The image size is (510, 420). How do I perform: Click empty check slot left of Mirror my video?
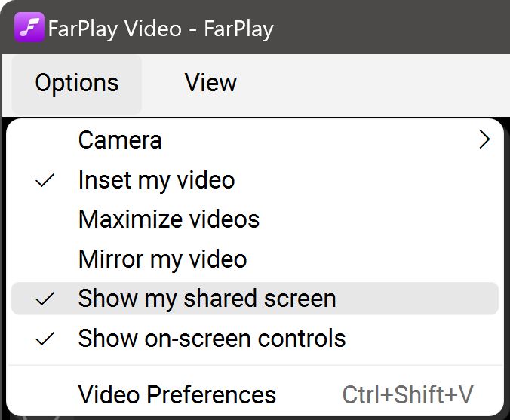pyautogui.click(x=45, y=259)
